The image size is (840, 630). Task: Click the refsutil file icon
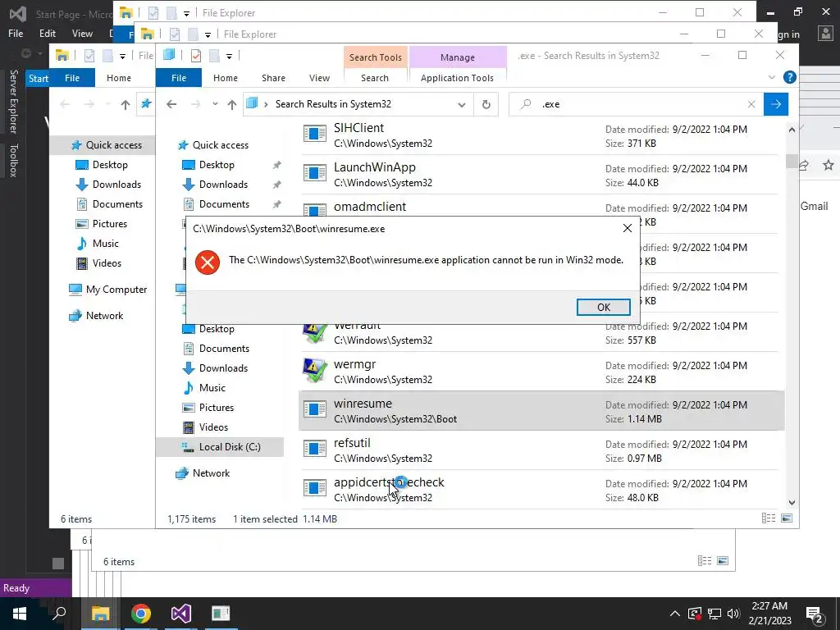click(x=314, y=448)
